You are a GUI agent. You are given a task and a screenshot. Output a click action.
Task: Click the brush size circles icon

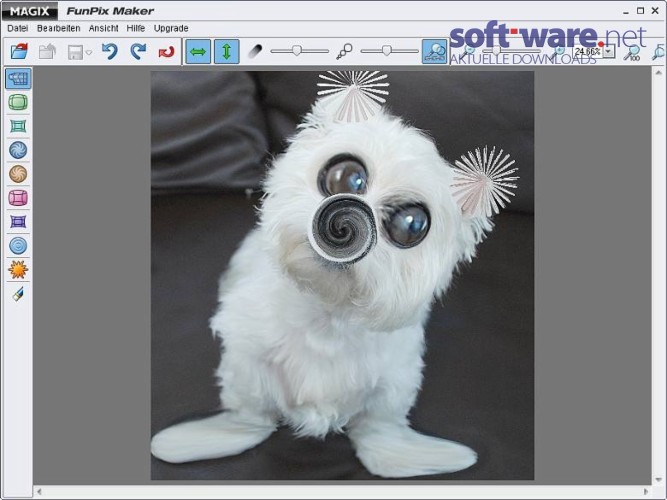pyautogui.click(x=344, y=51)
